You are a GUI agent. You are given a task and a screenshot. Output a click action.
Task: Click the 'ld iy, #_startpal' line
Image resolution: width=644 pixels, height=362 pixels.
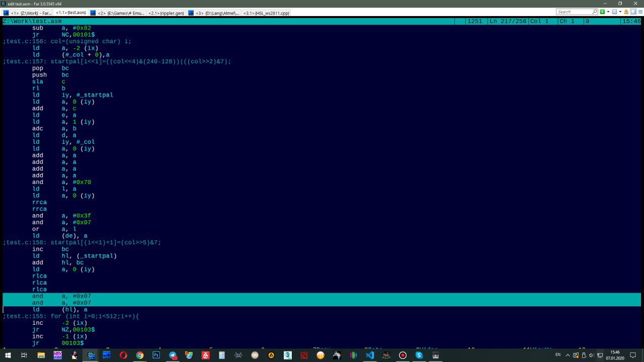tap(73, 95)
